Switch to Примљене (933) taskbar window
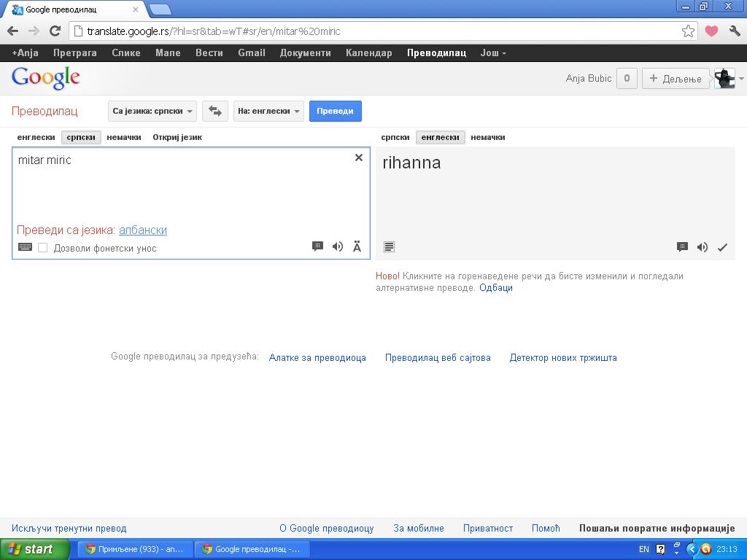 coord(135,549)
